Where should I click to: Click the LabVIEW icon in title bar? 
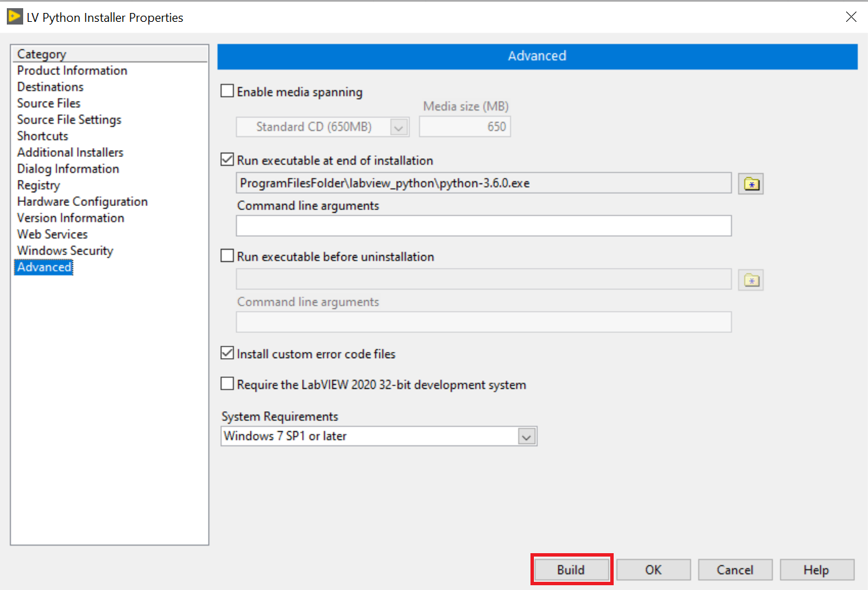pyautogui.click(x=14, y=17)
